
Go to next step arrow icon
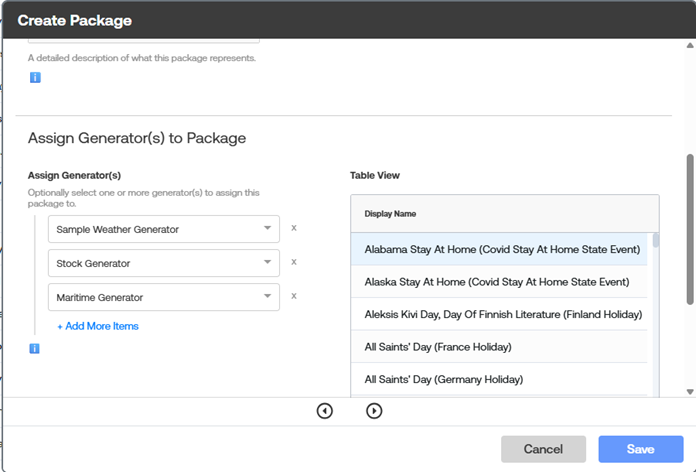[374, 411]
